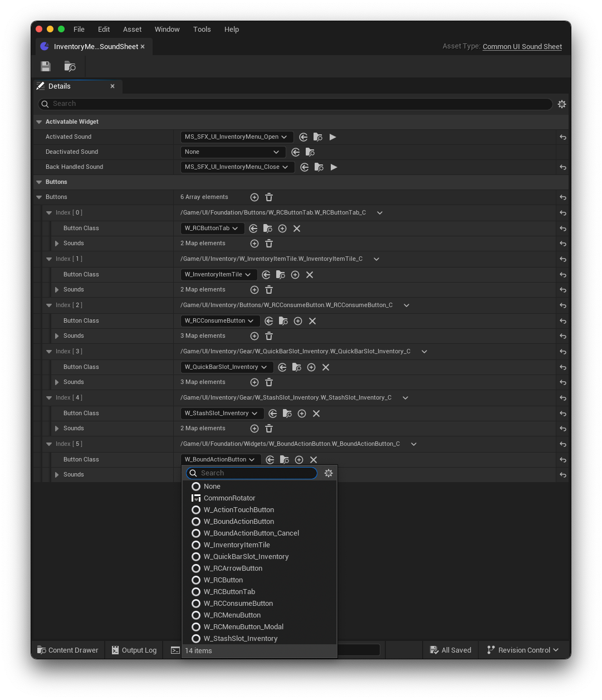Click the Common UI Sound Sheet link
This screenshot has width=602, height=700.
coord(522,47)
